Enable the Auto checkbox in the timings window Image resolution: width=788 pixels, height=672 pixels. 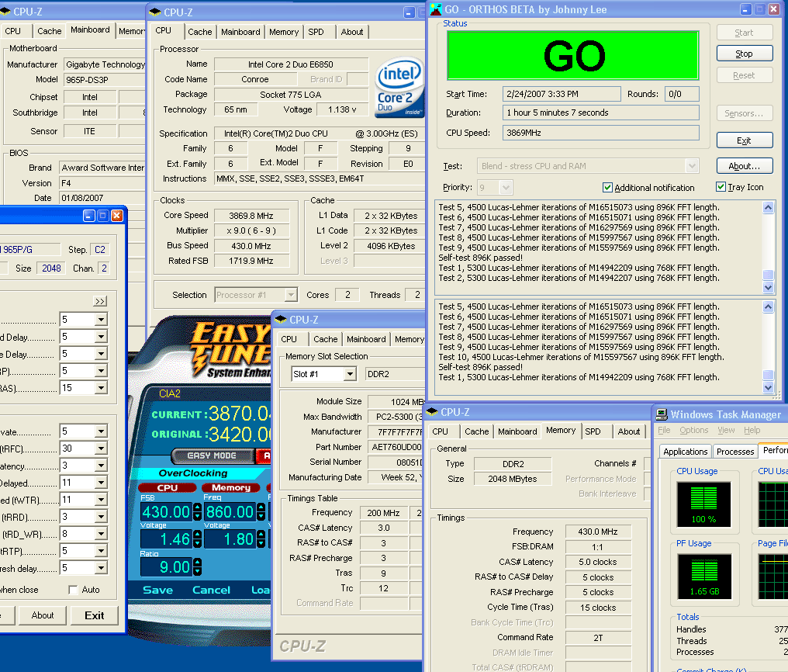coord(74,590)
